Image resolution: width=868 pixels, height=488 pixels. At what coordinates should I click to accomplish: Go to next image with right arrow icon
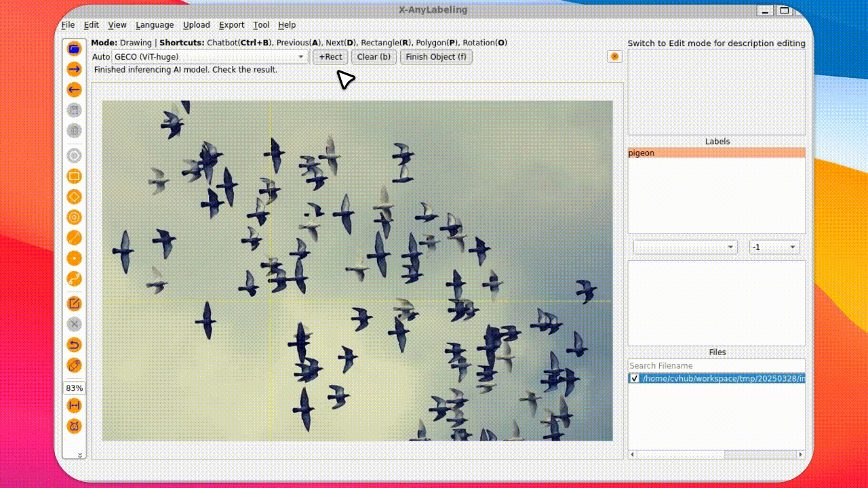(x=75, y=69)
